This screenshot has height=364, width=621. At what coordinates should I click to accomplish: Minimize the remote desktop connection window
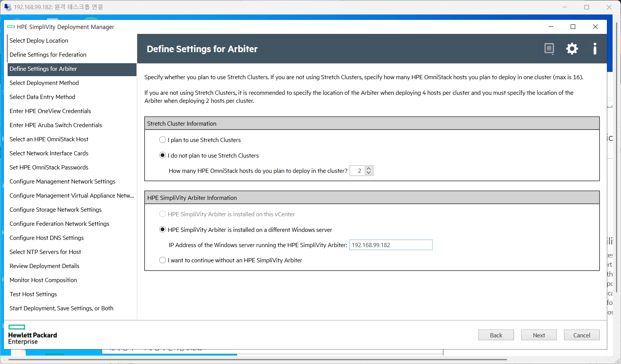565,7
